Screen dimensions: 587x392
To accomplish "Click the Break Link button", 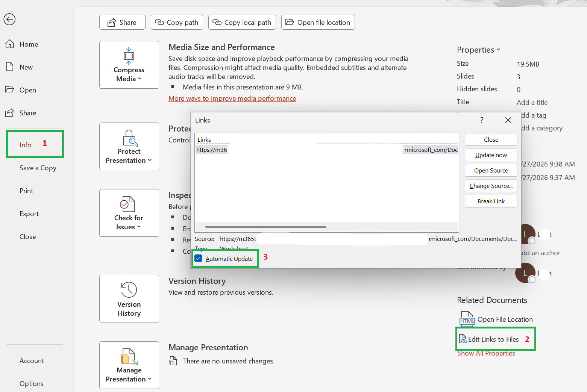I will coord(491,201).
